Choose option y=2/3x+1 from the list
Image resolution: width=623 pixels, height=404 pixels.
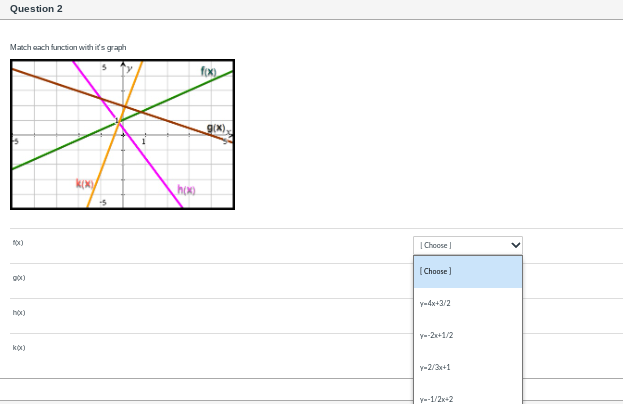coord(468,367)
